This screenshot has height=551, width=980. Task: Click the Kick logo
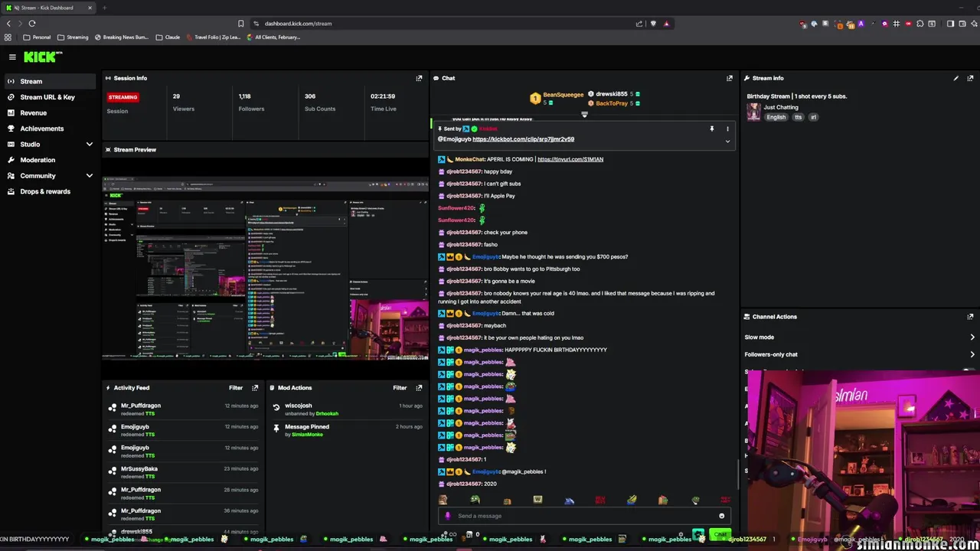[x=42, y=57]
